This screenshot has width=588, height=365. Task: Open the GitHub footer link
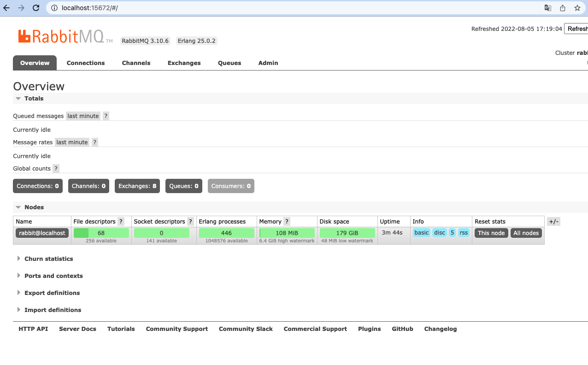[403, 329]
